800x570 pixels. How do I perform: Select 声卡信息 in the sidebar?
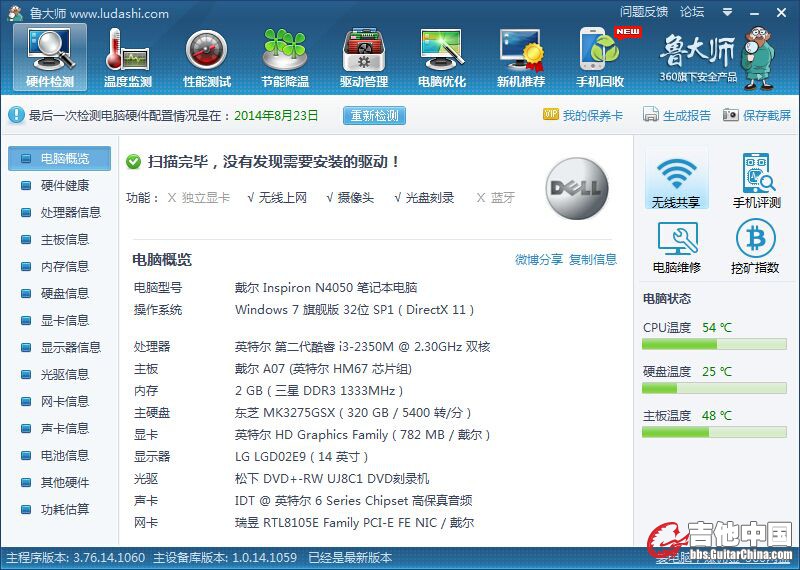[60, 429]
